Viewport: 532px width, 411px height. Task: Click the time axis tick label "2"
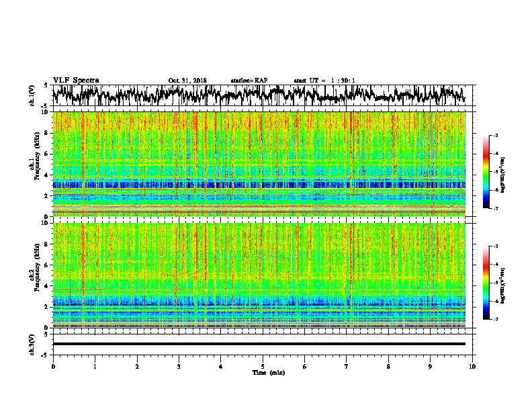(137, 367)
